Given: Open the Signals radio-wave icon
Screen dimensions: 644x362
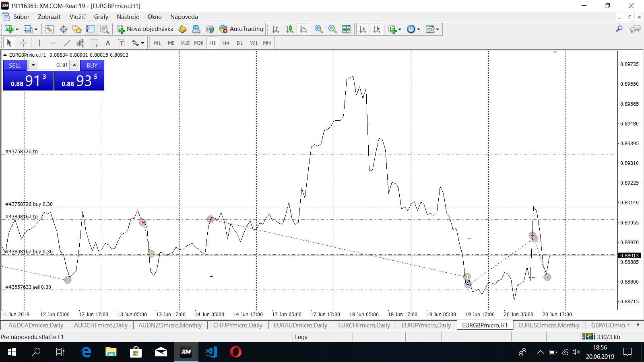Looking at the screenshot, I should (209, 29).
